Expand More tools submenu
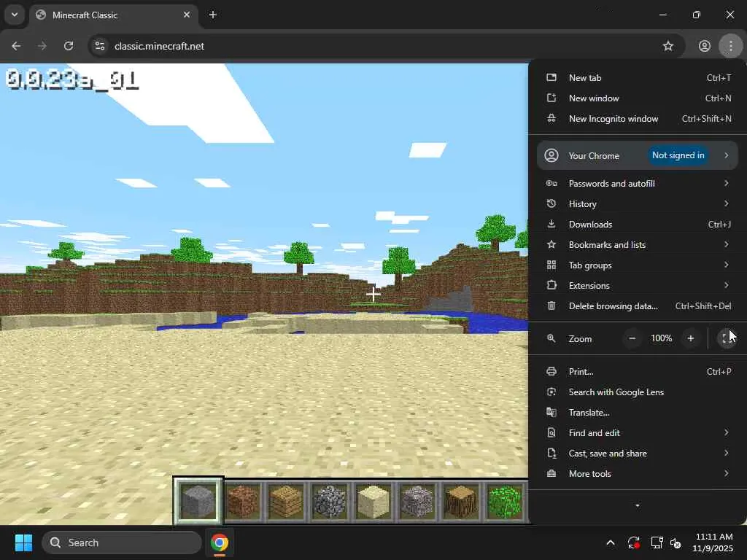Image resolution: width=747 pixels, height=560 pixels. pos(638,474)
